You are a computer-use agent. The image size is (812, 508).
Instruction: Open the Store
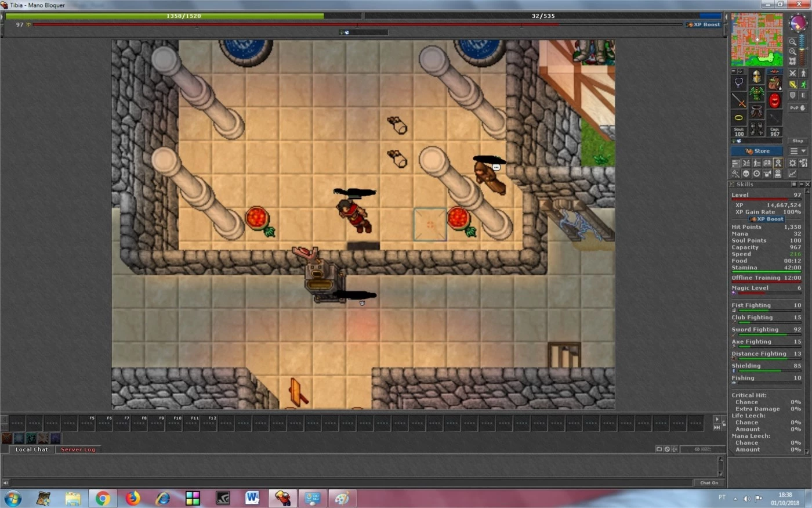(757, 151)
